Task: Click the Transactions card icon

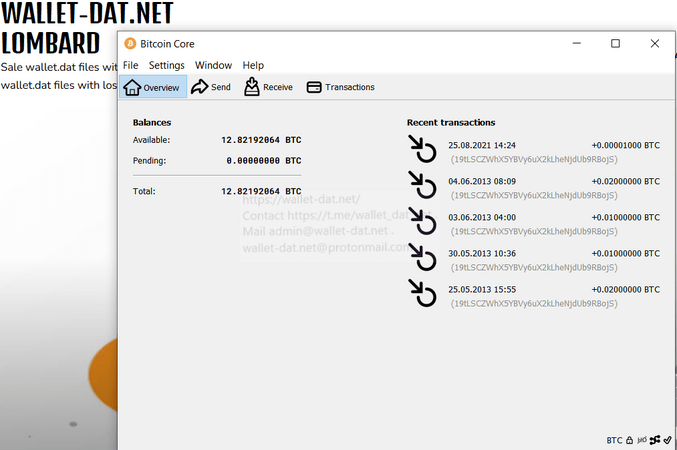Action: click(314, 87)
